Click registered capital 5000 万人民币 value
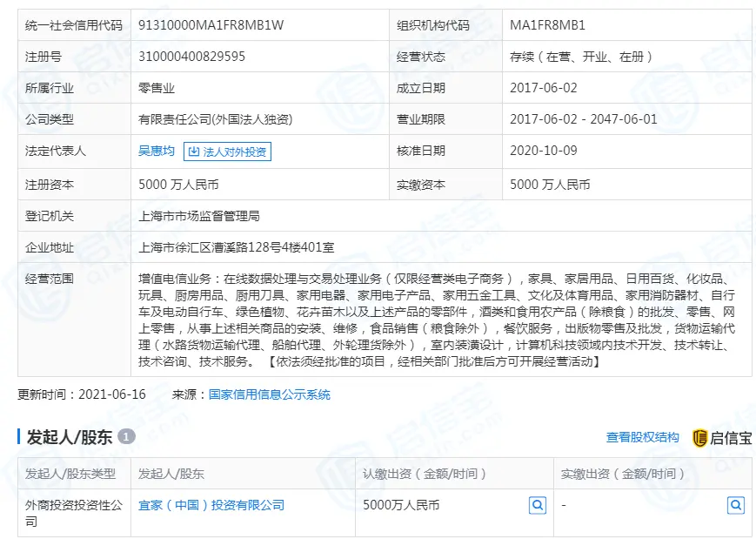756x539 pixels. (x=178, y=185)
